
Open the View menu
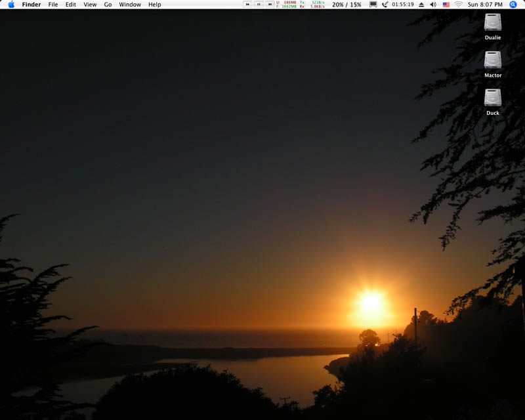90,5
